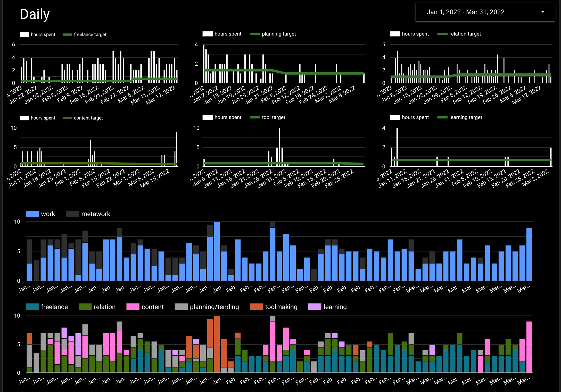Click the dark metawork legend swatch
Screen dimensions: 561x392
click(x=72, y=214)
